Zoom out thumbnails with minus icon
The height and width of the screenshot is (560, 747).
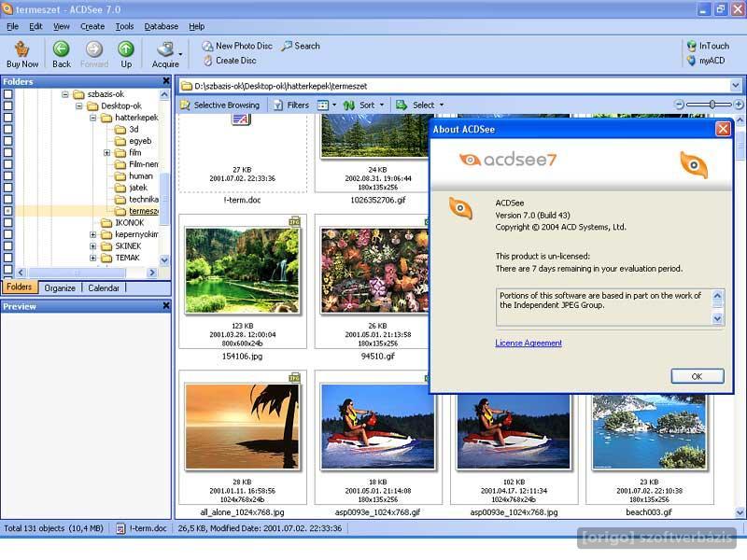tap(680, 105)
